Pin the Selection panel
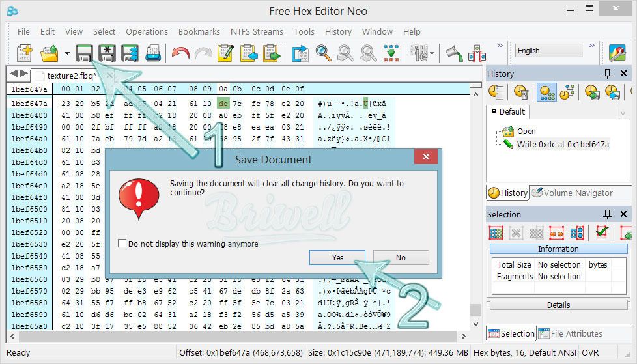This screenshot has width=637, height=364. (607, 214)
